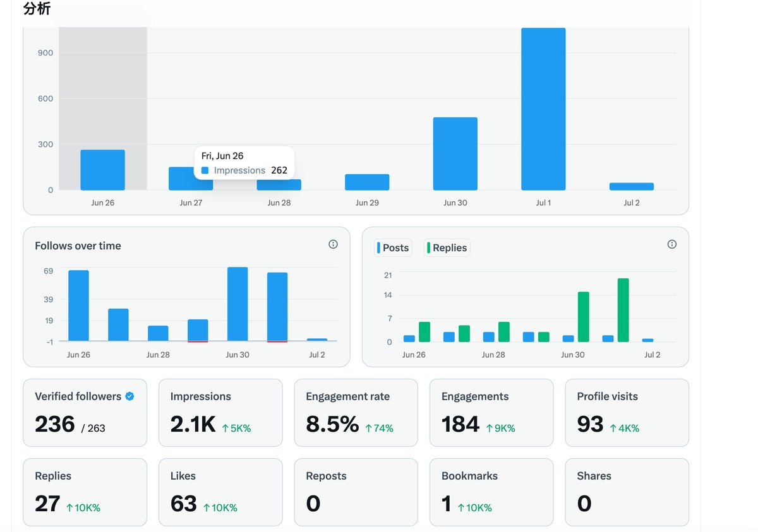Click the blue Impressions swatch in tooltip
This screenshot has height=532, width=758.
coord(205,170)
